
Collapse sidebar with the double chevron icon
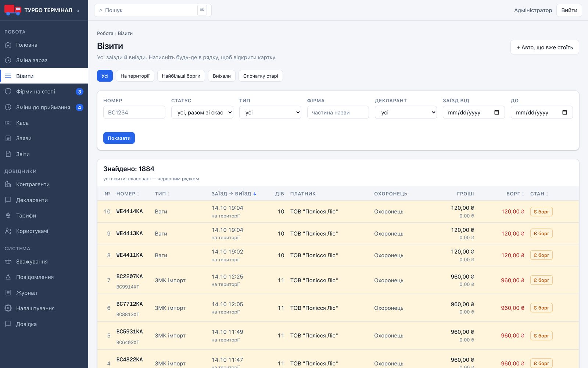click(x=78, y=11)
